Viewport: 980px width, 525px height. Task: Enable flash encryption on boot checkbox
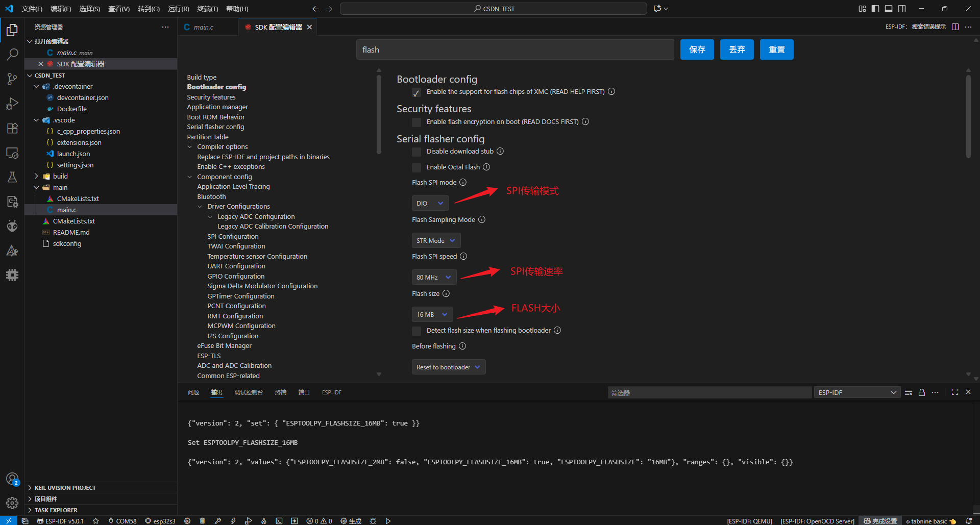pos(416,122)
